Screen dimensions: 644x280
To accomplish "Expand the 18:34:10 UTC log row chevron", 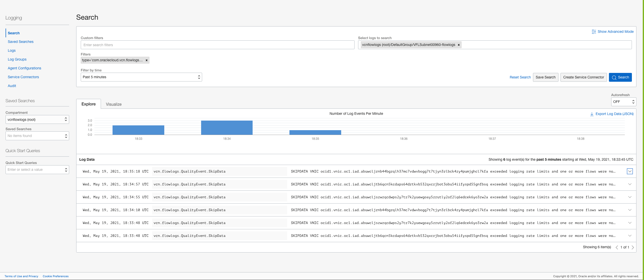I will click(x=630, y=210).
